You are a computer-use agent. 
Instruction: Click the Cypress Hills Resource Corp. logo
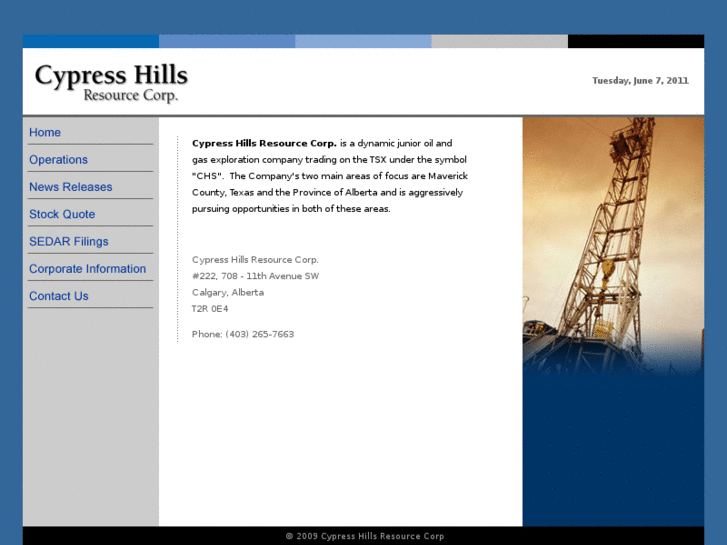click(x=111, y=83)
